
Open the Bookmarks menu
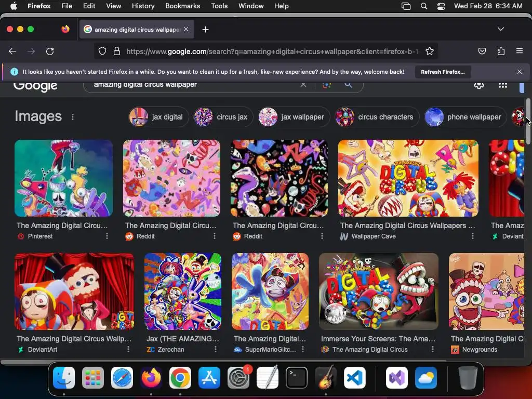coord(182,6)
